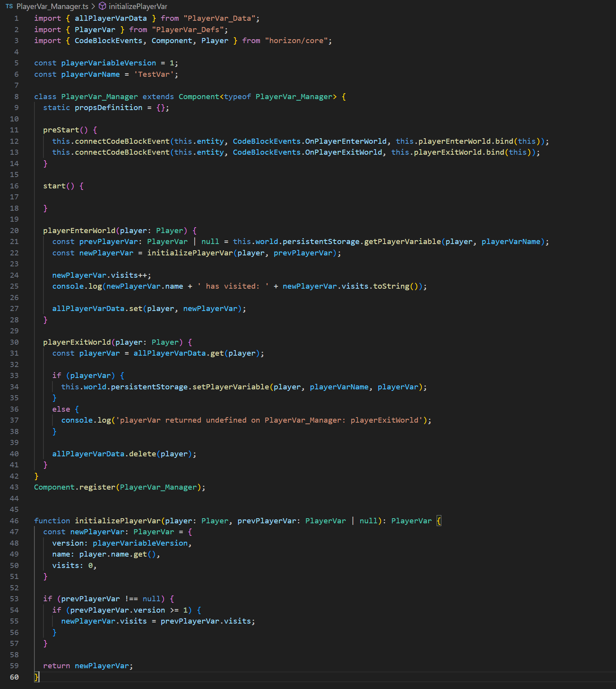Image resolution: width=616 pixels, height=689 pixels.
Task: Click OnPlayerEnterWorld event on line 12
Action: [x=346, y=141]
